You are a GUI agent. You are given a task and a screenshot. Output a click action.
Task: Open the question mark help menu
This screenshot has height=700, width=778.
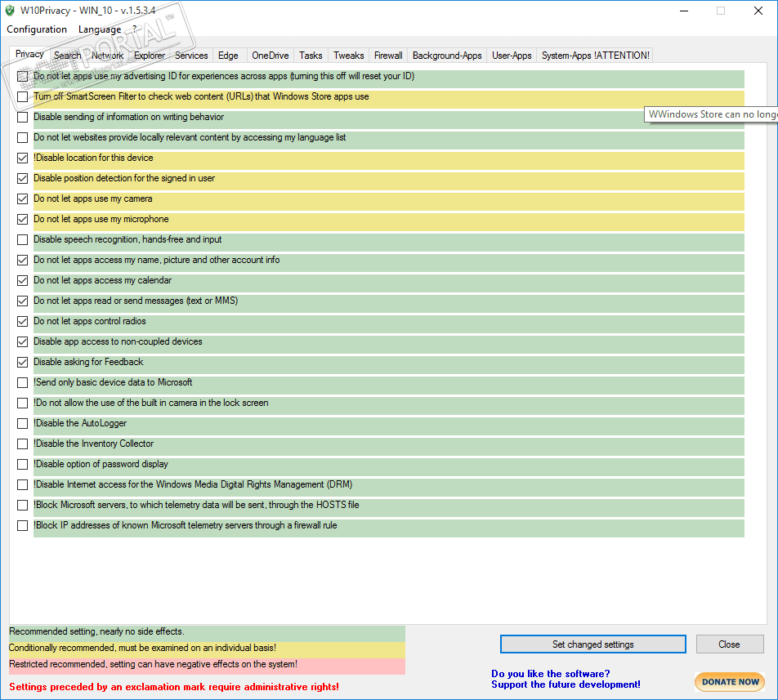tap(135, 29)
